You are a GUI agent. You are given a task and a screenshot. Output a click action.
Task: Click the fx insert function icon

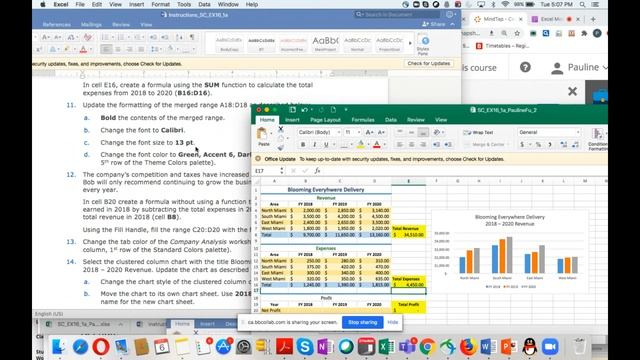click(317, 171)
